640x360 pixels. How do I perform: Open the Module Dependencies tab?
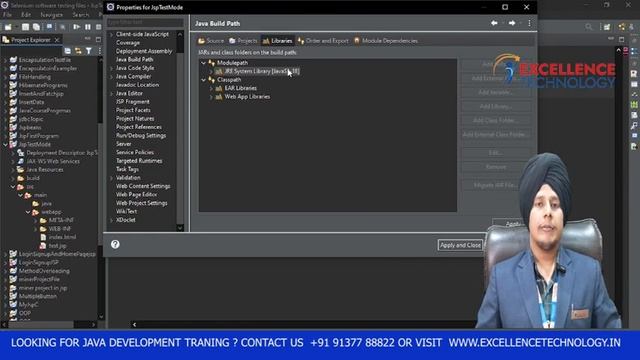(x=386, y=41)
